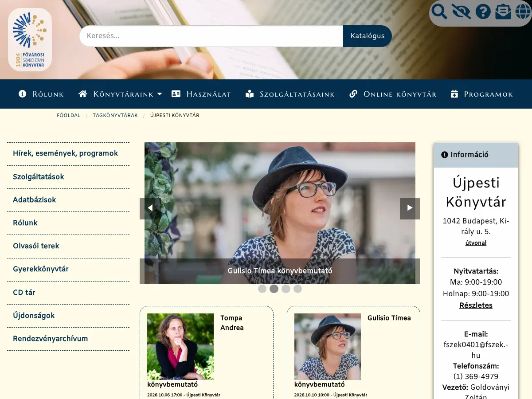Click the Információ info icon
This screenshot has width=532, height=399.
(x=445, y=155)
